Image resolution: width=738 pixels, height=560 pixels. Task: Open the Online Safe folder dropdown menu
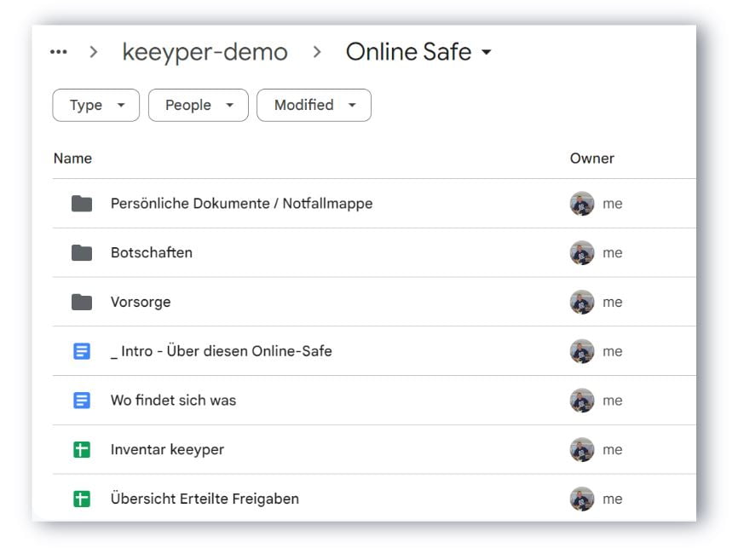click(x=487, y=53)
